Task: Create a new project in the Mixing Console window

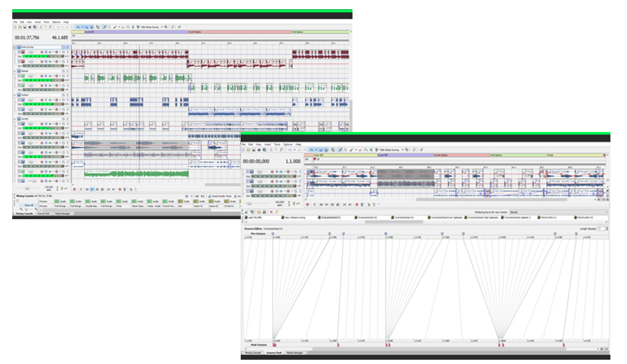Action: click(15, 27)
